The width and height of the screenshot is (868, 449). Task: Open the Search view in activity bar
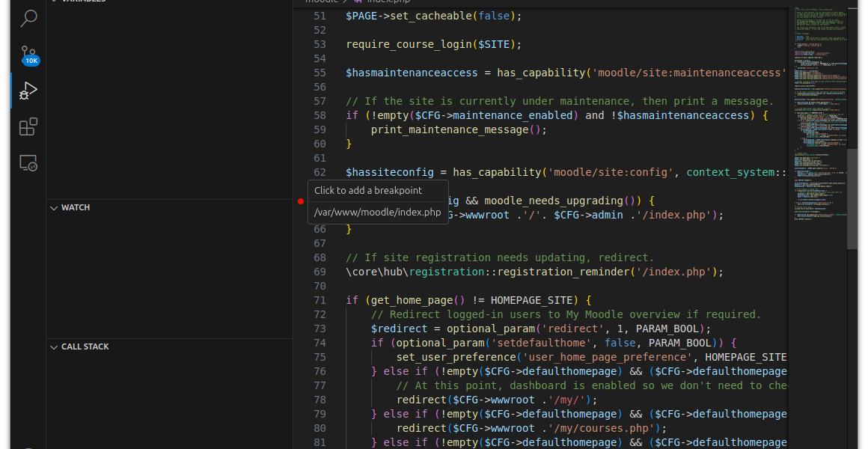click(x=28, y=18)
